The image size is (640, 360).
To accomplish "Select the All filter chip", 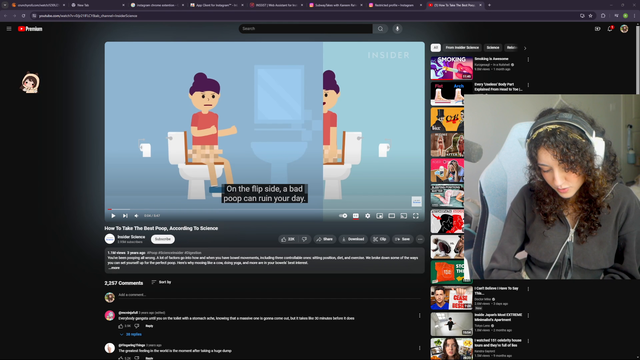I will point(436,48).
